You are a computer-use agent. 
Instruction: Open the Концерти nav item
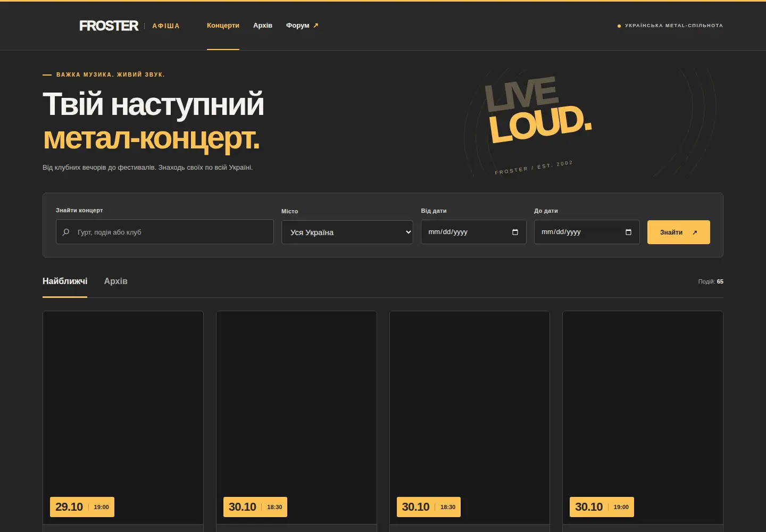(x=223, y=26)
